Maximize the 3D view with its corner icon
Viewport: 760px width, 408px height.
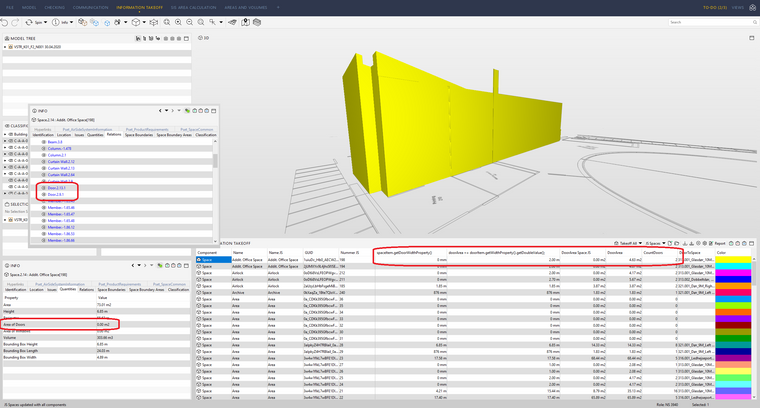(x=752, y=38)
